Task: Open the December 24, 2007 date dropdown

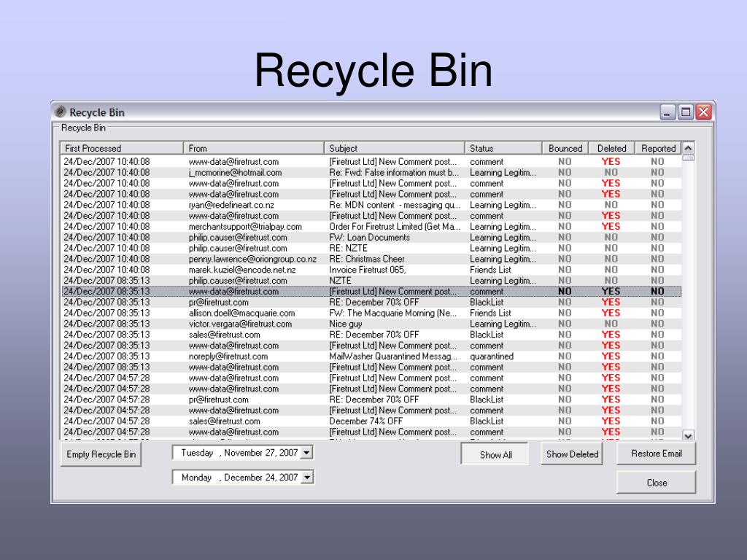Action: (307, 477)
